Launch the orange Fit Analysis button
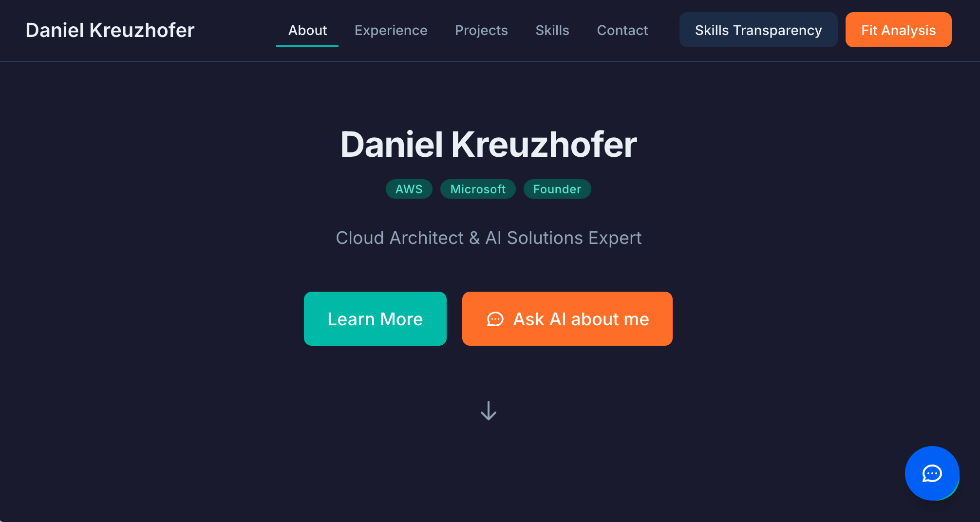Image resolution: width=980 pixels, height=522 pixels. point(898,30)
